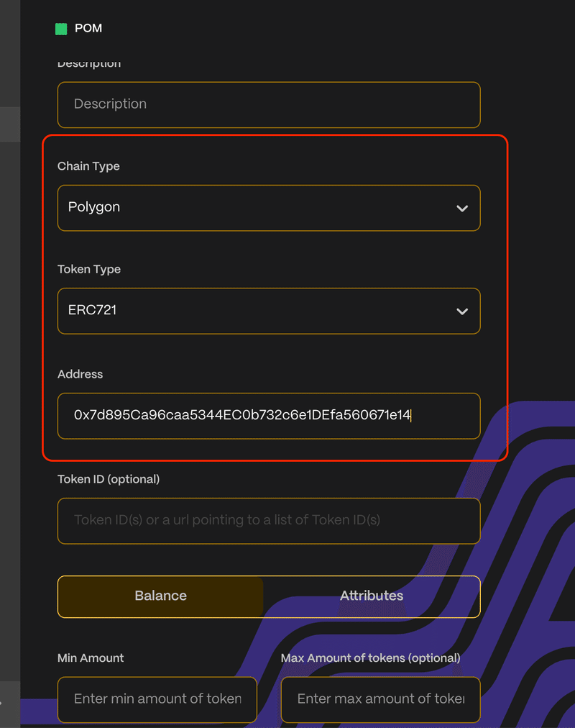Screen dimensions: 575x728
Task: Select the highlighted item in left sidebar
Action: coord(10,124)
